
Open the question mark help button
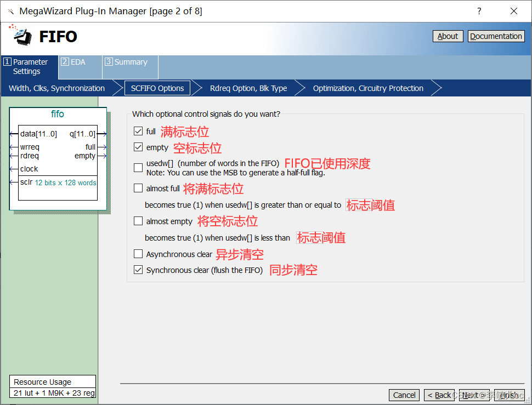coord(479,11)
